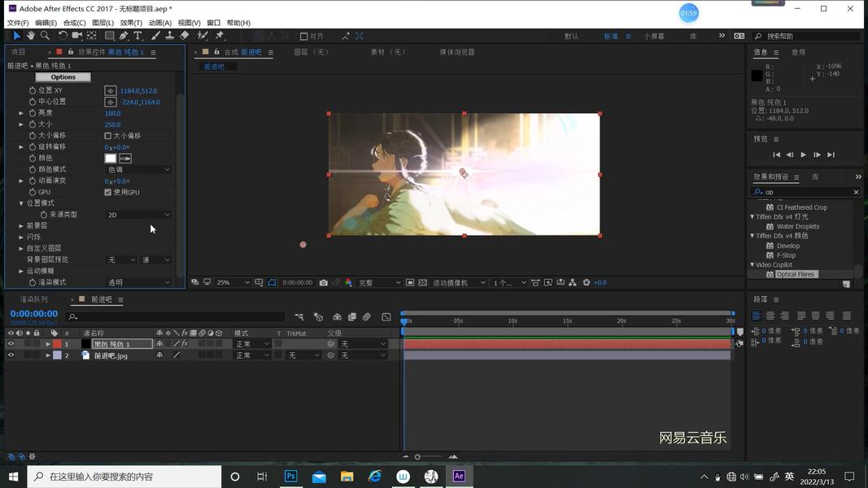Image resolution: width=868 pixels, height=488 pixels.
Task: Open the 活动摄像机 view dropdown
Action: (x=459, y=283)
